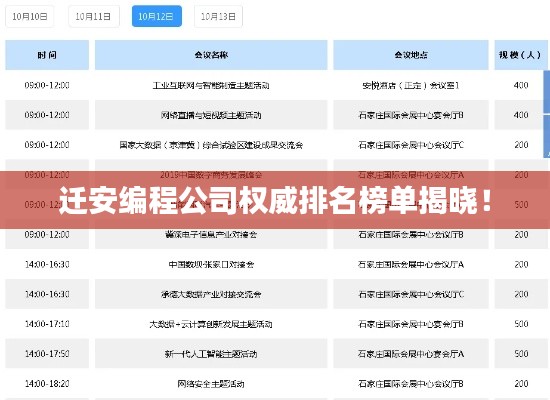Viewport: 550px width, 400px height.
Task: Click the 14:00-18:20 time cell
Action: (x=47, y=384)
